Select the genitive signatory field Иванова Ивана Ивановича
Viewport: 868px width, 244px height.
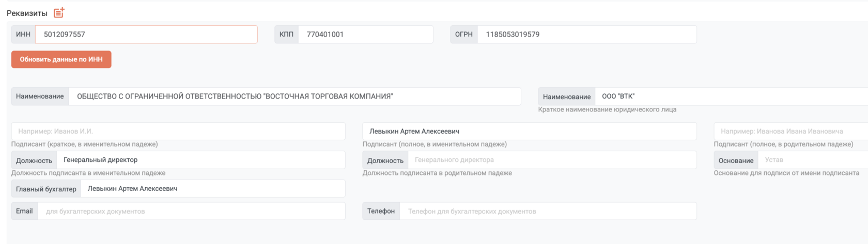click(x=791, y=131)
